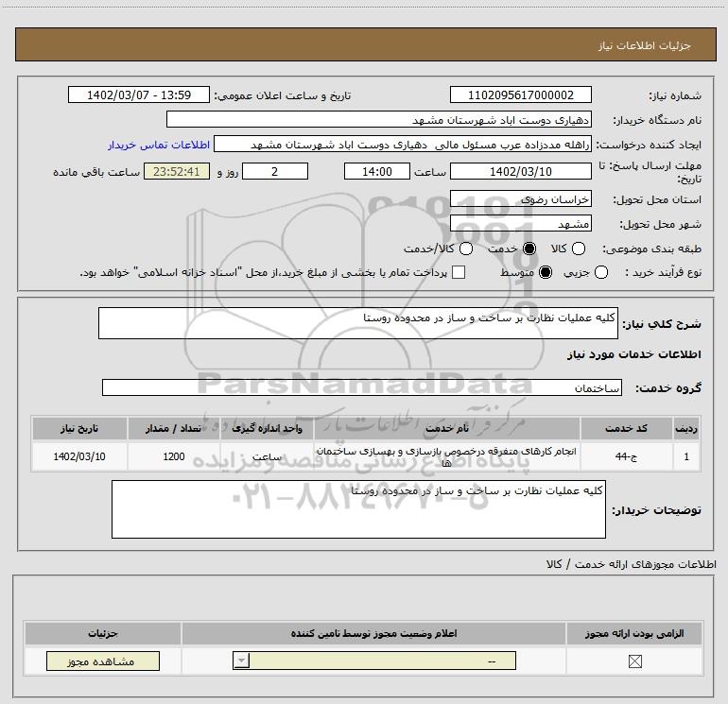Image resolution: width=728 pixels, height=704 pixels.
Task: Click the buyer name field دهیاری دوست اباد
Action: [x=379, y=119]
